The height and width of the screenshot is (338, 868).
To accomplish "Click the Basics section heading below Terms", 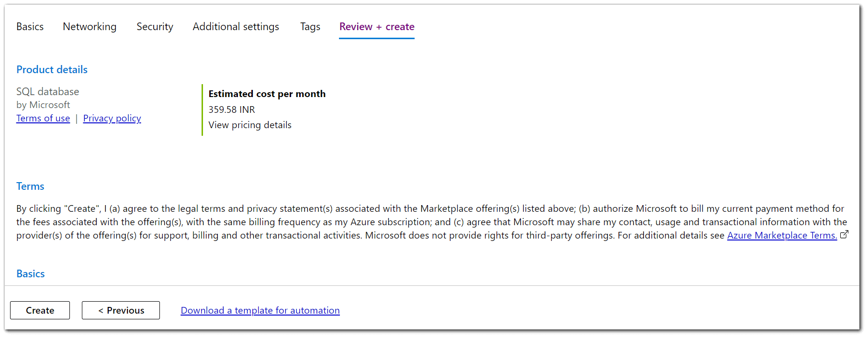I will tap(31, 274).
